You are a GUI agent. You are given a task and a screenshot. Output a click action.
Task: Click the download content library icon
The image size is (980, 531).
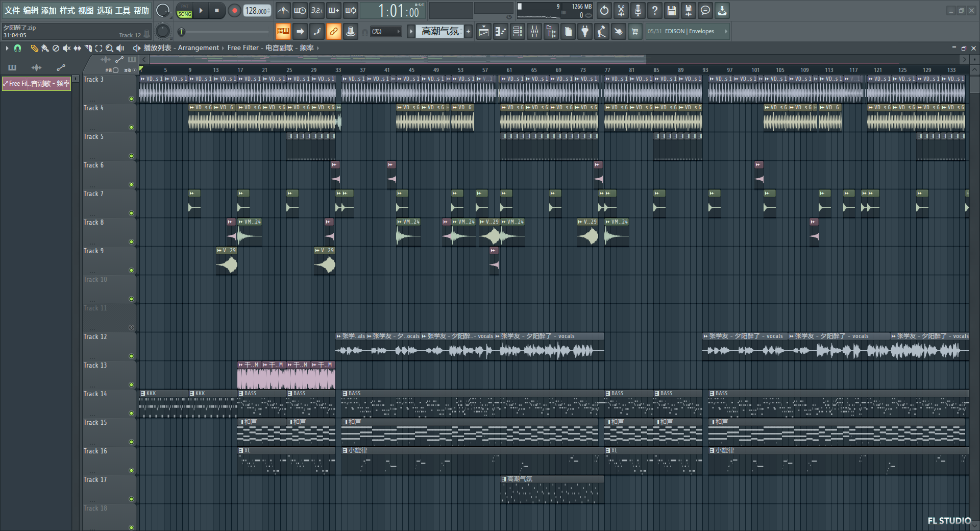[722, 10]
